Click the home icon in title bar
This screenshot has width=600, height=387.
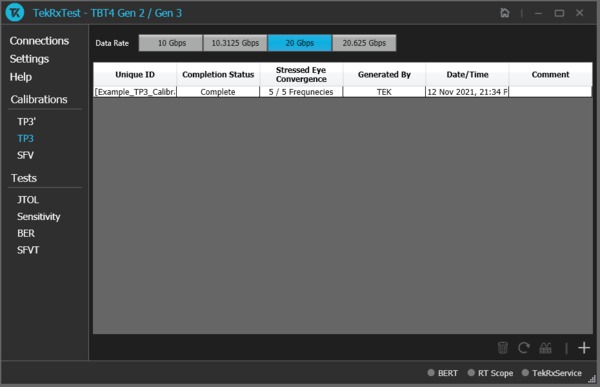pos(505,13)
